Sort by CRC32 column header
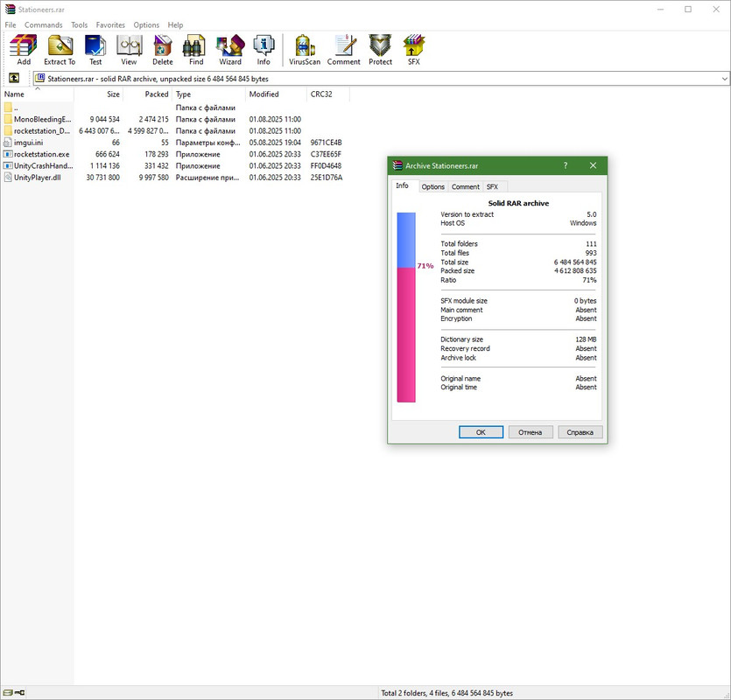731x700 pixels. click(x=328, y=94)
